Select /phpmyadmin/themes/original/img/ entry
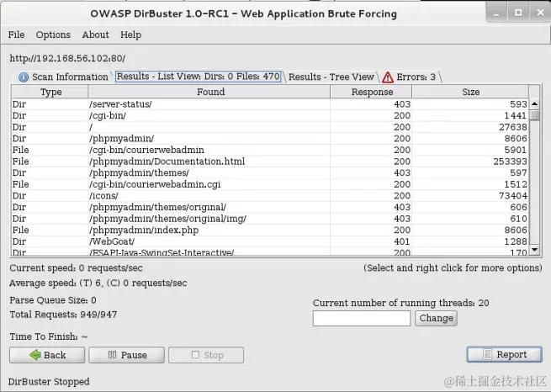This screenshot has width=551, height=392. 270,219
